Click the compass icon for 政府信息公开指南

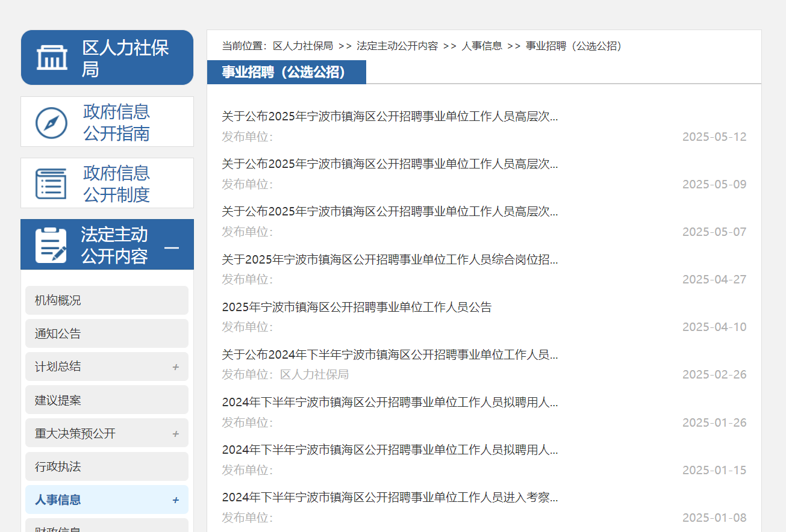click(51, 123)
